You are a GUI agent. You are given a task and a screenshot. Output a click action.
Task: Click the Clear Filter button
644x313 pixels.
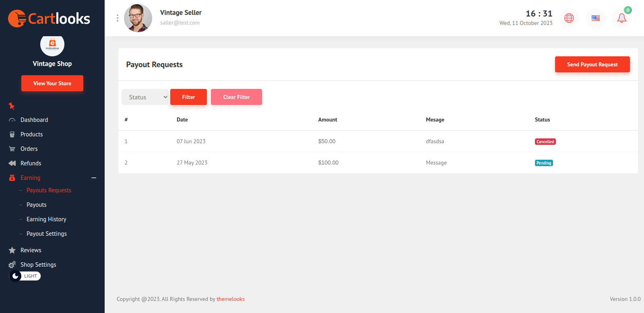[x=236, y=97]
